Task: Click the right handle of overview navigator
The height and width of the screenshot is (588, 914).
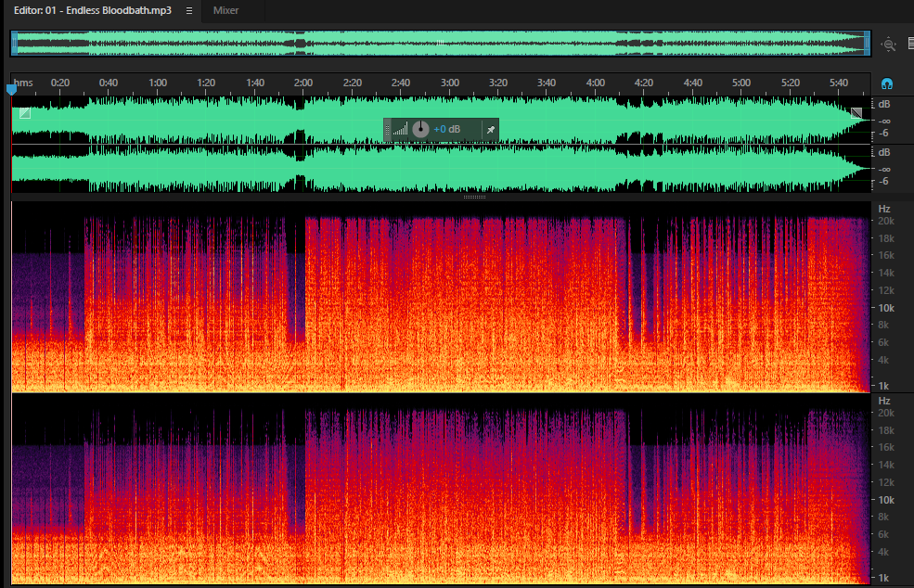Action: click(867, 44)
